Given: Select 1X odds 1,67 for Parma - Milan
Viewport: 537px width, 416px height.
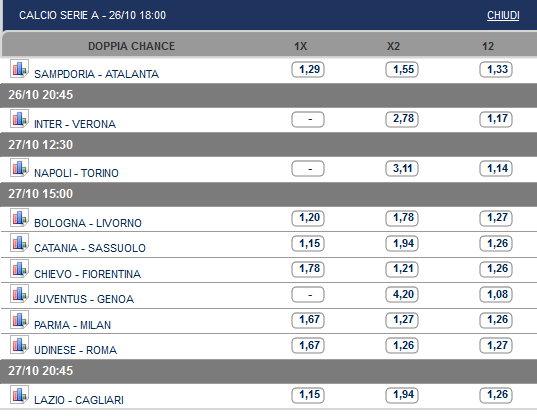Looking at the screenshot, I should [308, 320].
